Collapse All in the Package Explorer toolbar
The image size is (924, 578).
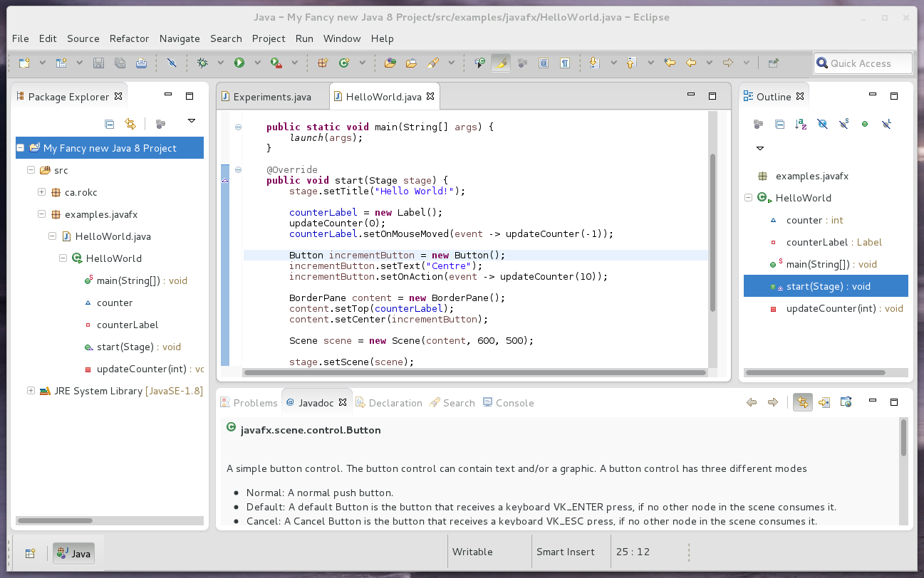coord(109,124)
